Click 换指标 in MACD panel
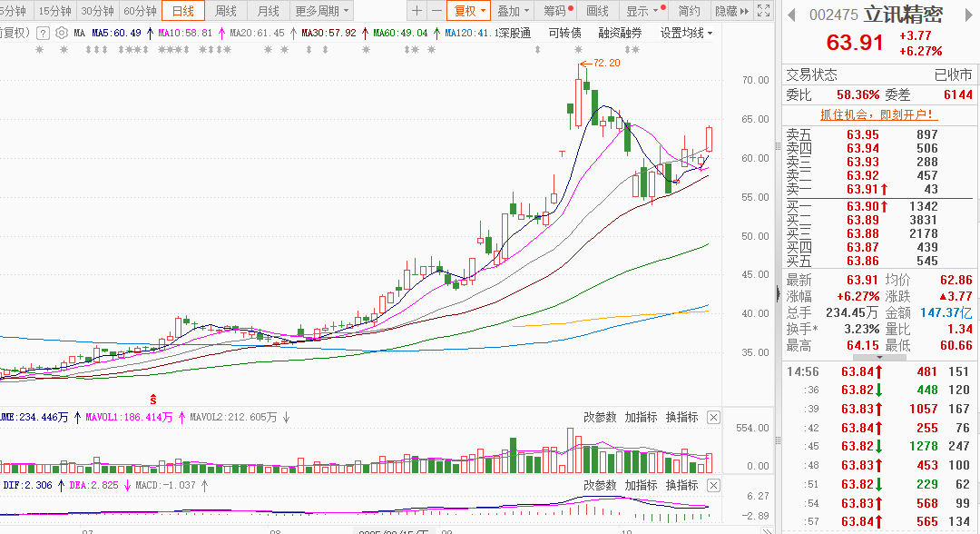 coord(681,485)
